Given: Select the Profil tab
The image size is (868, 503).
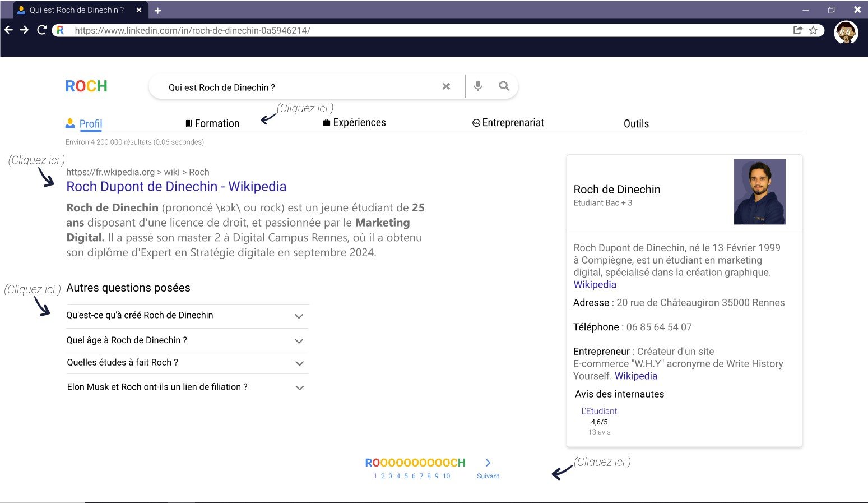Looking at the screenshot, I should coord(84,123).
